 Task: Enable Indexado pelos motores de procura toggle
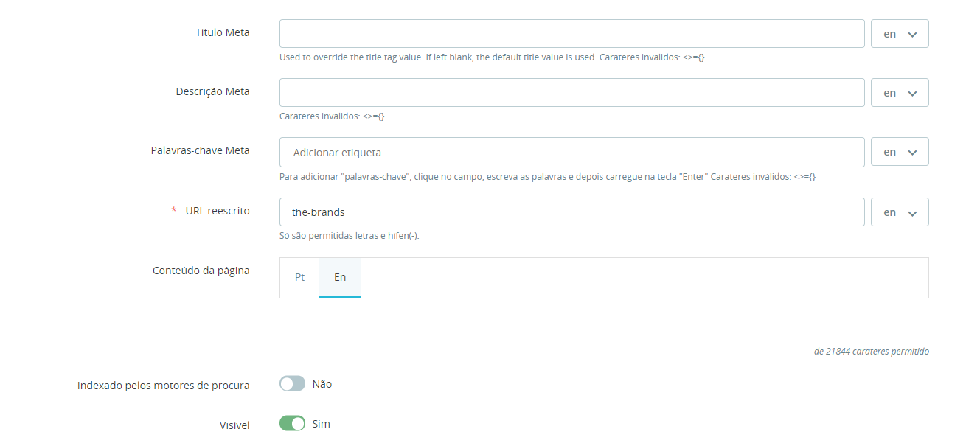point(292,384)
